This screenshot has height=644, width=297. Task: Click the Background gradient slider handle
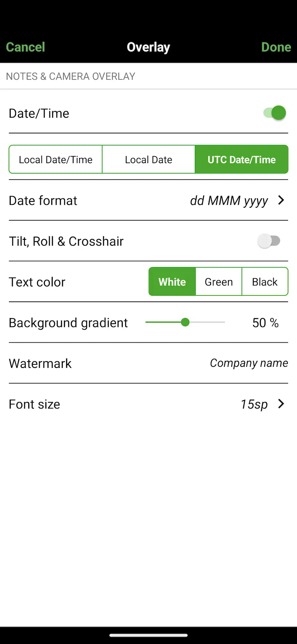click(185, 322)
